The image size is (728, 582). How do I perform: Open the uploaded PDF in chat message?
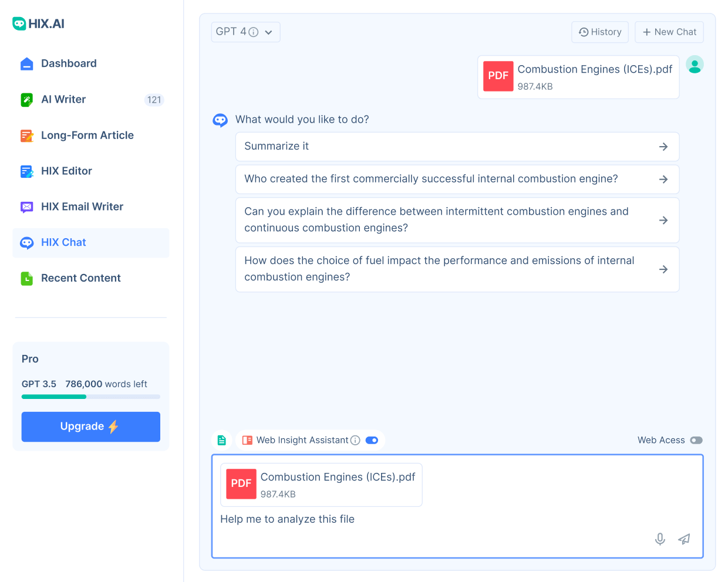pos(578,77)
